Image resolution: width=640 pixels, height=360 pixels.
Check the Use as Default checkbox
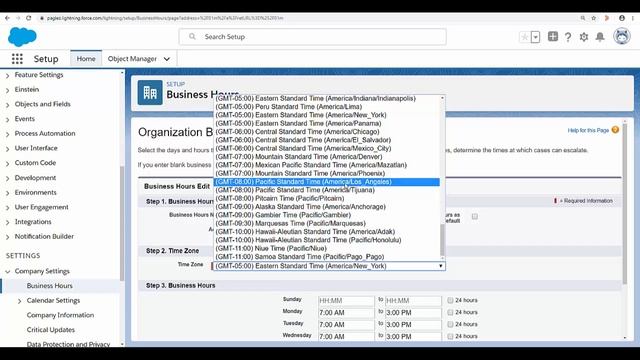click(475, 216)
